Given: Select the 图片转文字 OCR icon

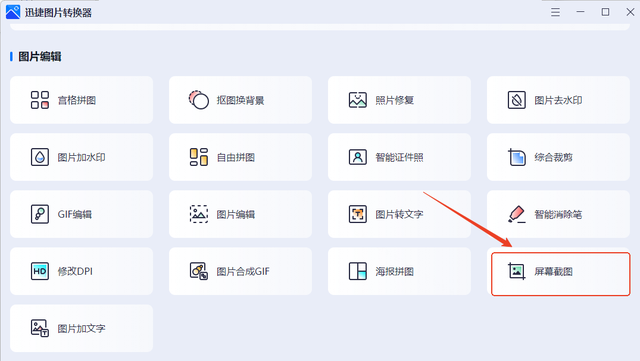Looking at the screenshot, I should pyautogui.click(x=358, y=214).
